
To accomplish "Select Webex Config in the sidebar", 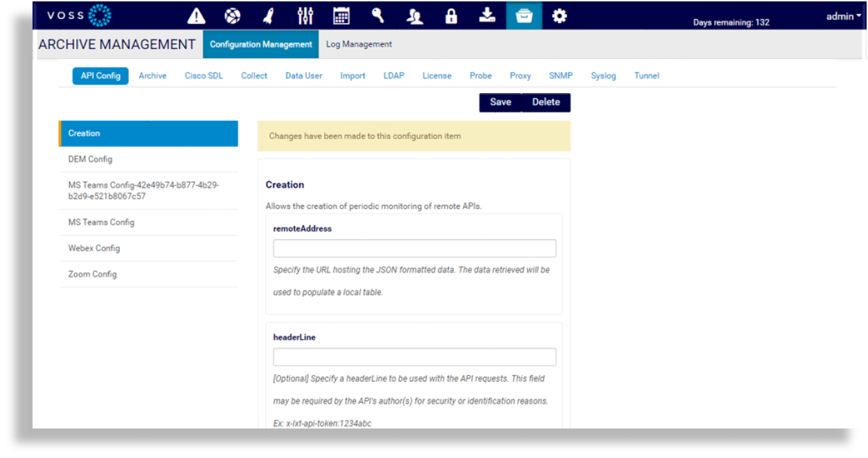I will (94, 248).
